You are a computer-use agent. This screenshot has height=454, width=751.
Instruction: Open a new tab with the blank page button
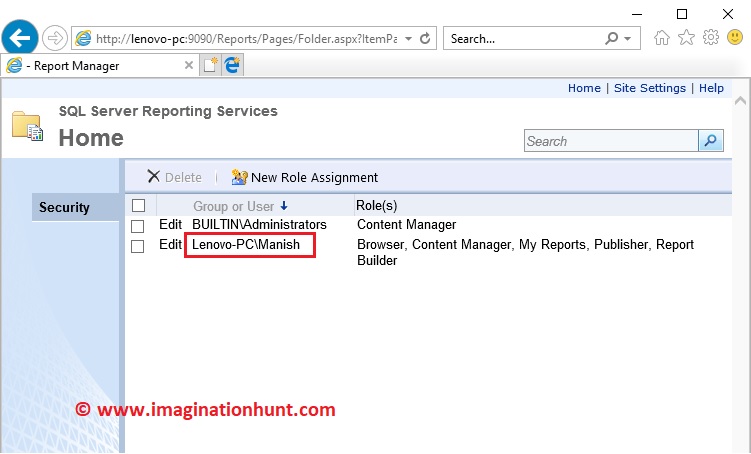tap(210, 65)
